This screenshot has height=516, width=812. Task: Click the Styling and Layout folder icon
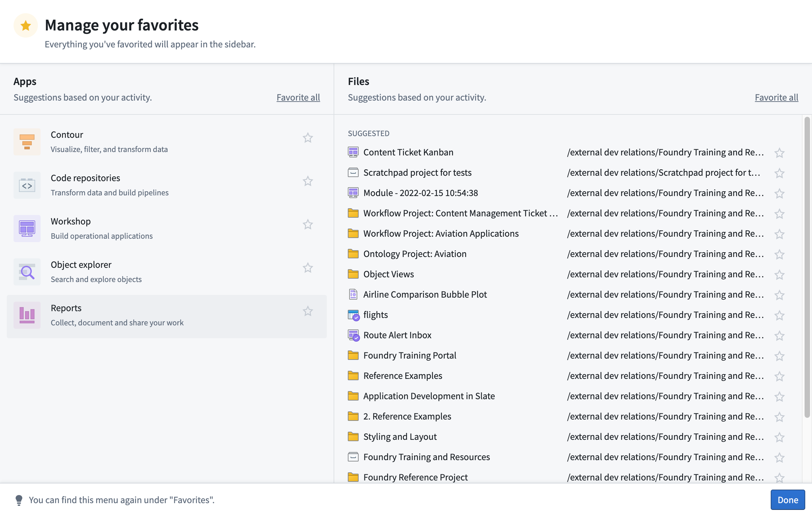tap(353, 437)
